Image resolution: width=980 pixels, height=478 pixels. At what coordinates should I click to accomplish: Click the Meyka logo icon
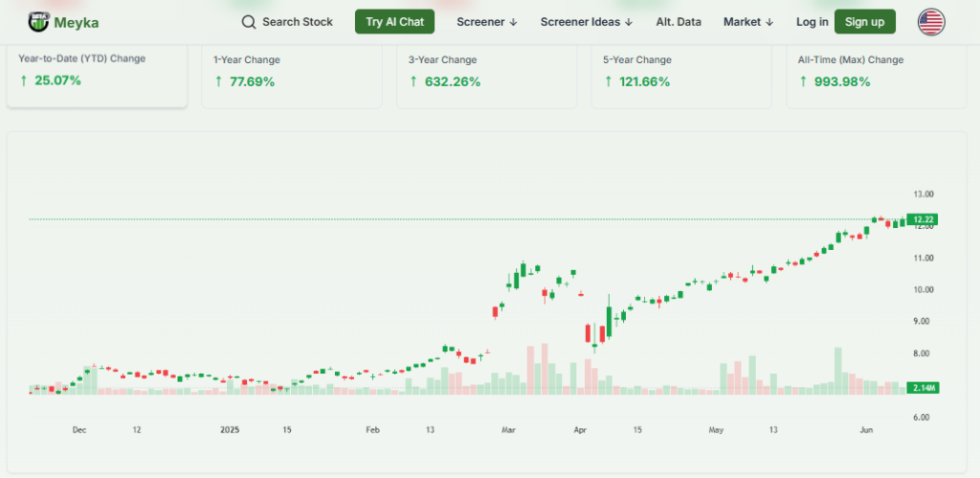click(39, 21)
